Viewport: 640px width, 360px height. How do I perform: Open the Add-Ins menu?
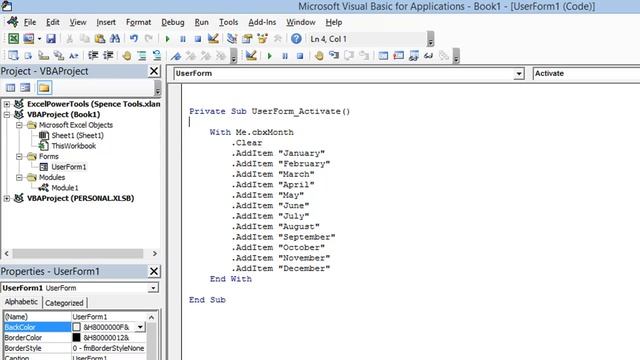coord(262,22)
